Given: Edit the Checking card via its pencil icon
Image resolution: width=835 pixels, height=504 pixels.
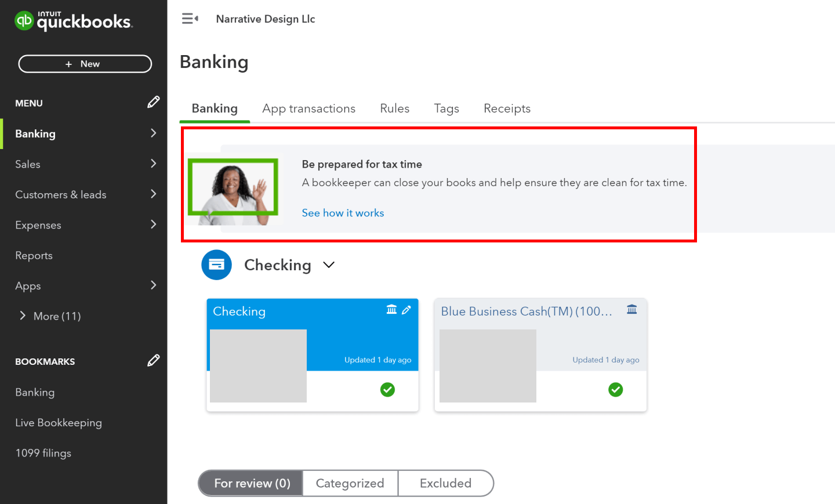Looking at the screenshot, I should tap(406, 310).
